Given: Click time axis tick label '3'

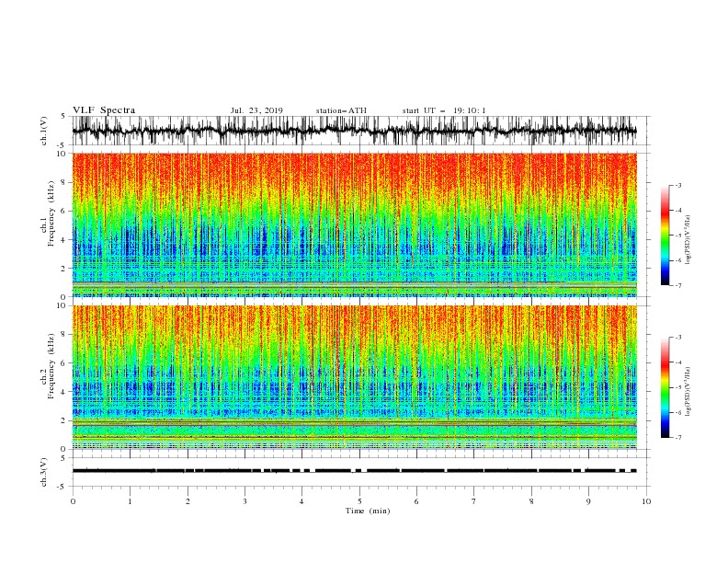Looking at the screenshot, I should [245, 501].
